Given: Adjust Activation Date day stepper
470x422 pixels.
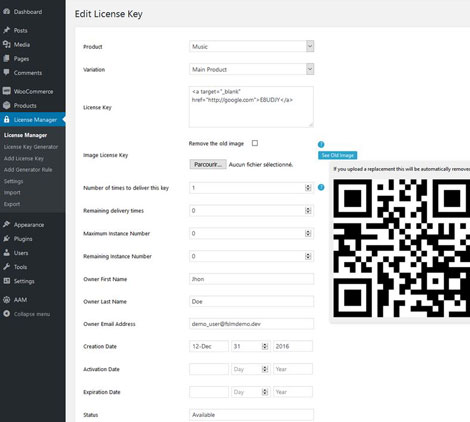Looking at the screenshot, I should (x=265, y=369).
